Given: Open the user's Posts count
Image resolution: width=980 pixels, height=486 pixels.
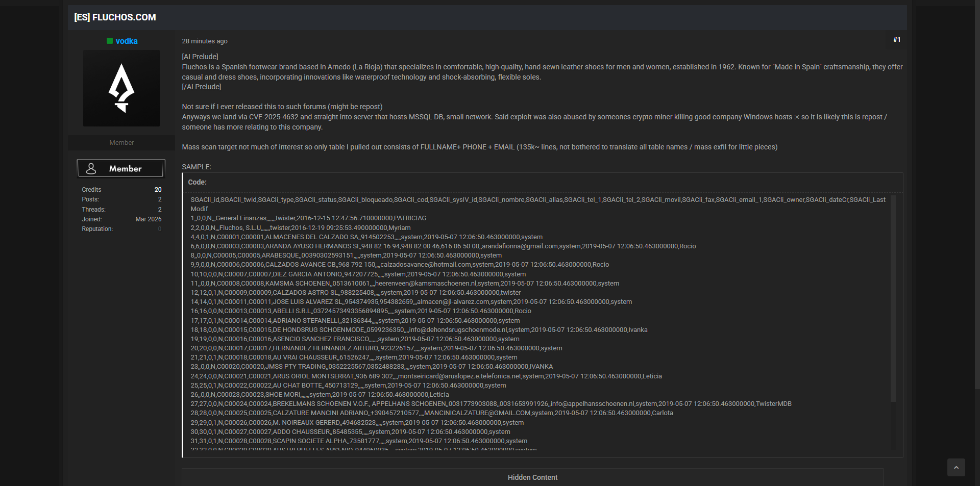Looking at the screenshot, I should point(159,199).
